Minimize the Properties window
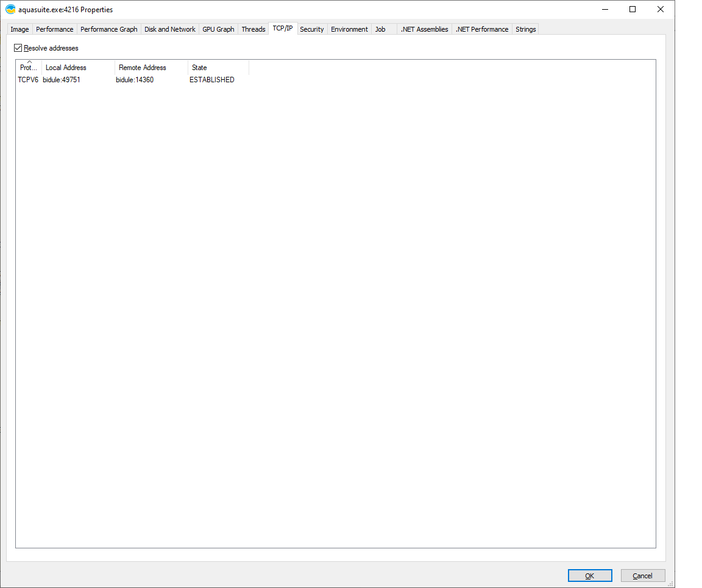Screen dimensions: 702x588 pyautogui.click(x=605, y=9)
